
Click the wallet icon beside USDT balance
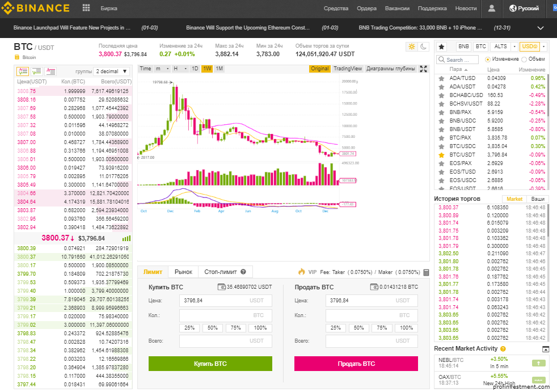click(x=221, y=287)
